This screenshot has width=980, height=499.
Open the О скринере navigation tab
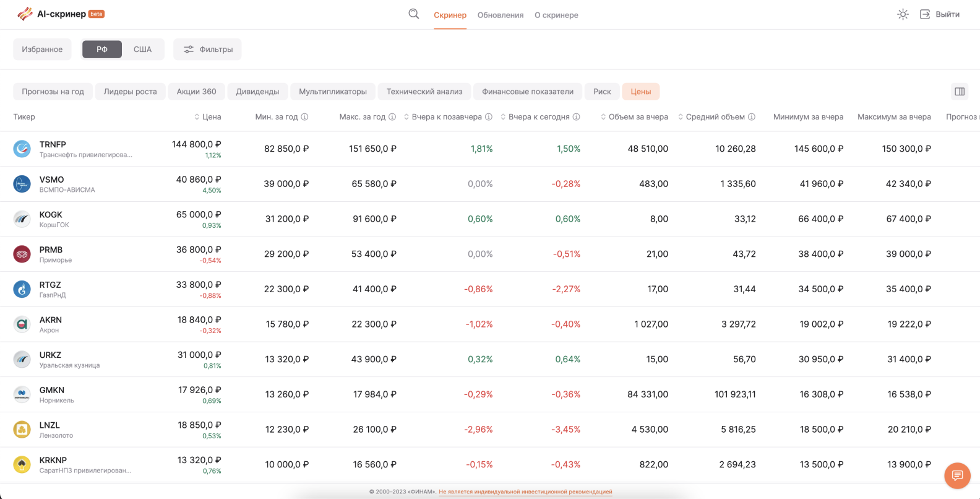click(x=556, y=15)
